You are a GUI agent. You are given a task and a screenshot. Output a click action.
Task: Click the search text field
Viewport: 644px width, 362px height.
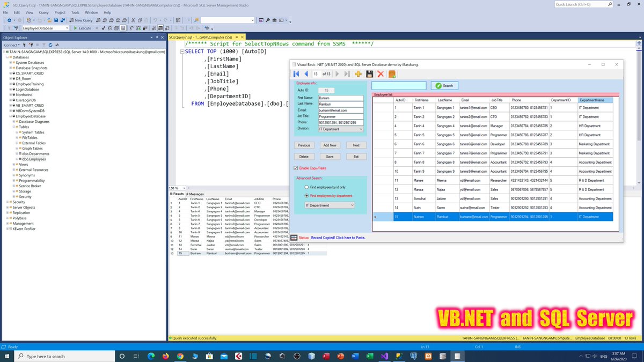point(399,86)
